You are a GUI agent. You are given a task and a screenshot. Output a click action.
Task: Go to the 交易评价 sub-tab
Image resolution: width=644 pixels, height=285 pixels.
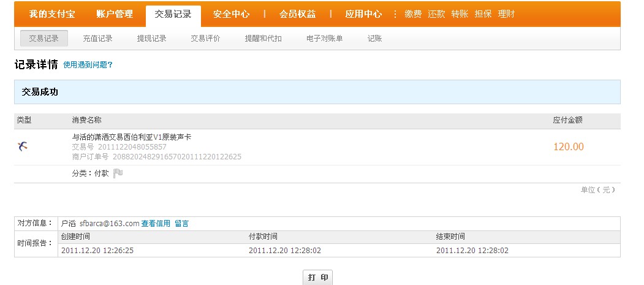(x=205, y=39)
